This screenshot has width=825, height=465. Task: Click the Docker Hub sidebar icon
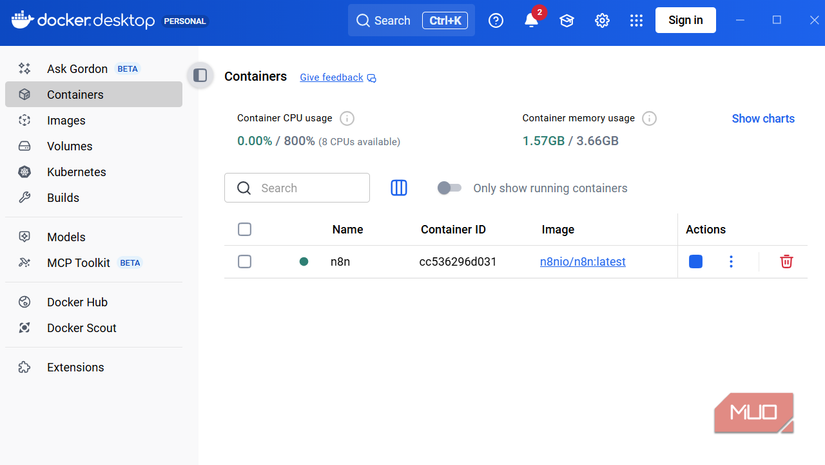[x=24, y=302]
